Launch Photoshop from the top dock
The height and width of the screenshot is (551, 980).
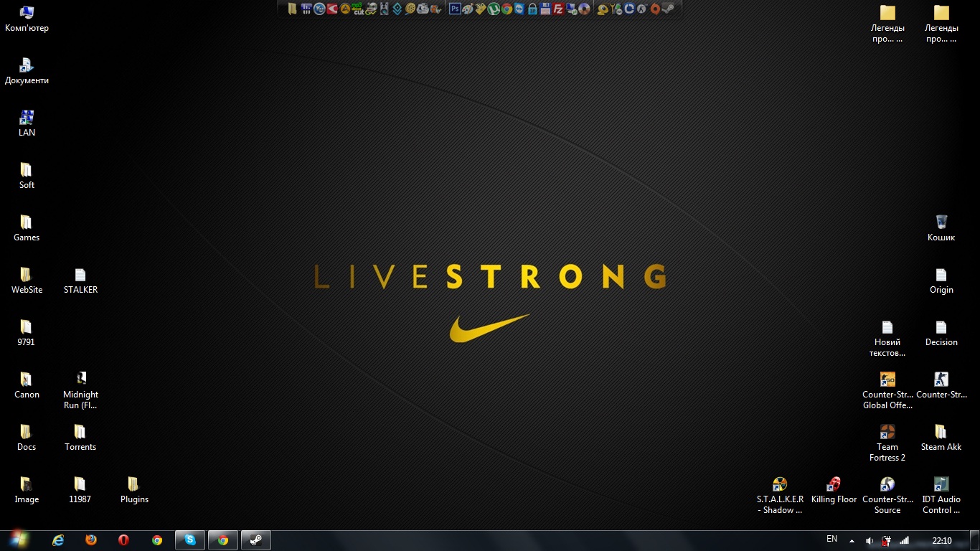pos(455,9)
